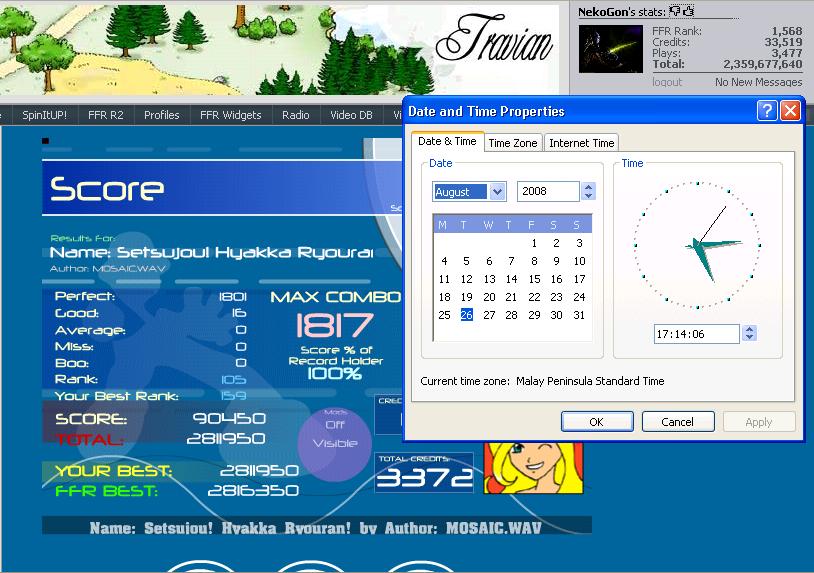Click the blonde cartoon girl image
Screen dimensions: 814x573
[x=533, y=467]
